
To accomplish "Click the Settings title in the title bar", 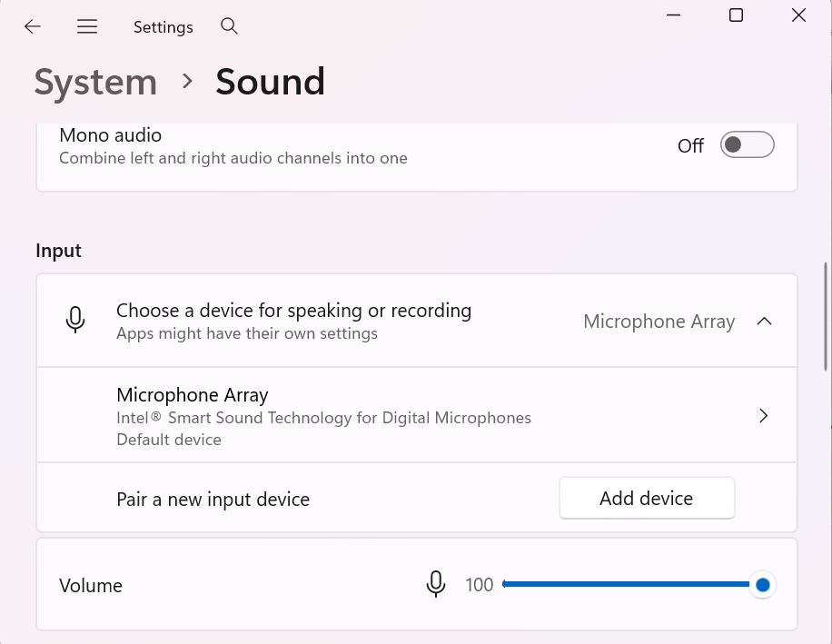I will [x=163, y=26].
